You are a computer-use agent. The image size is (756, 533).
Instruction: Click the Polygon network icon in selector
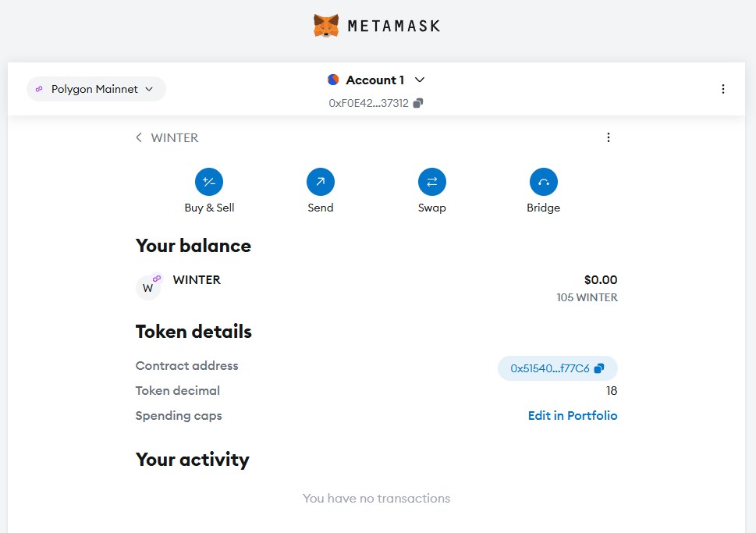point(39,89)
